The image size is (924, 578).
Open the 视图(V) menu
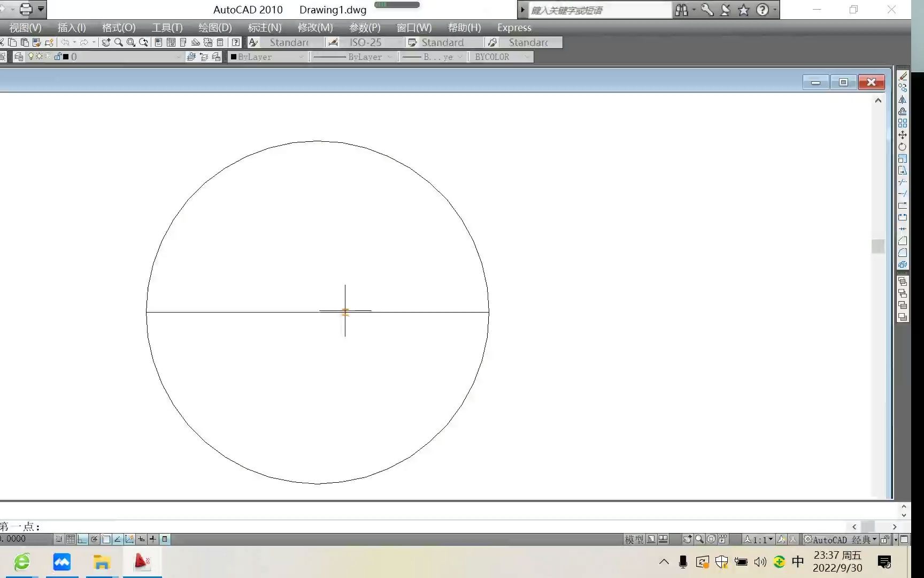tap(25, 27)
